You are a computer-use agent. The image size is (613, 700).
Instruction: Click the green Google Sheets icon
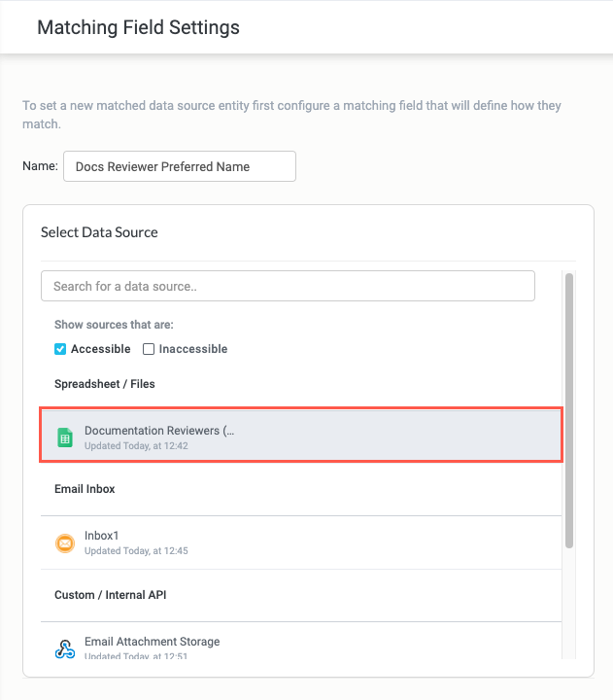coord(65,437)
